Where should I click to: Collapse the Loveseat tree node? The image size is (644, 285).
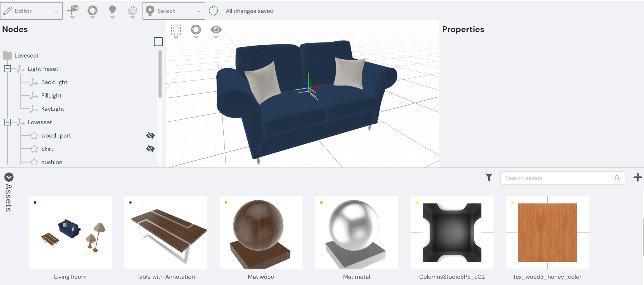click(x=8, y=122)
